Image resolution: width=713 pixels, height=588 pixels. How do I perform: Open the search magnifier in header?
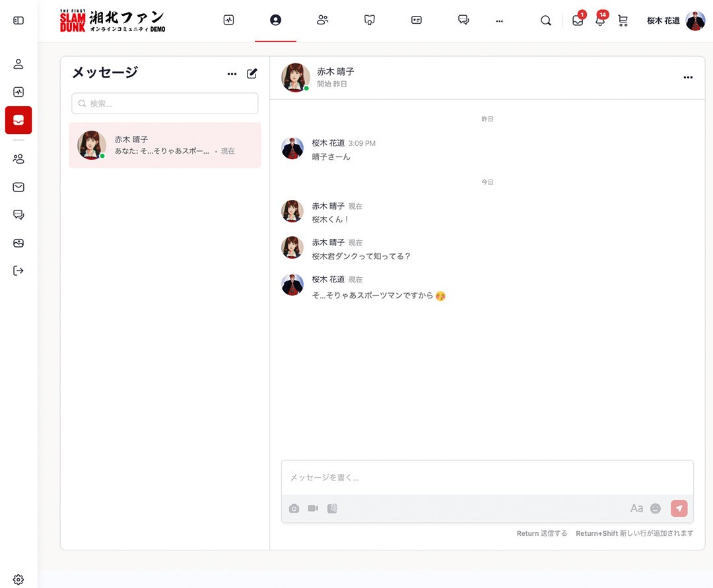(546, 20)
